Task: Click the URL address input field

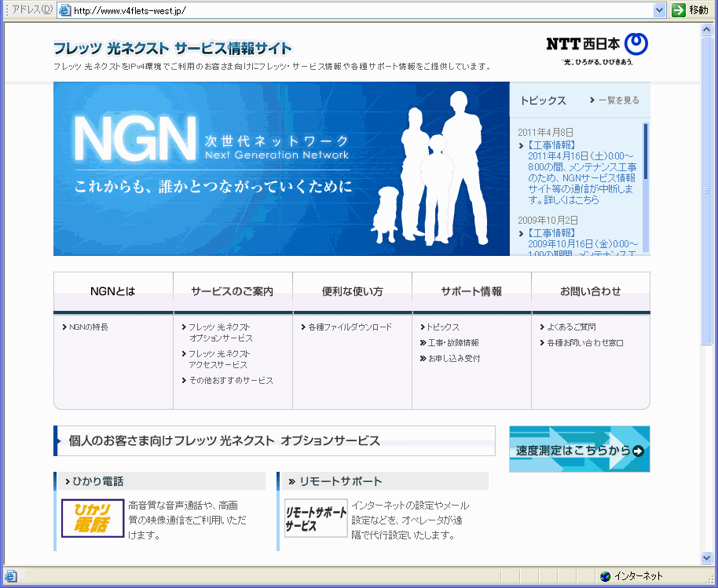Action: pos(361,10)
